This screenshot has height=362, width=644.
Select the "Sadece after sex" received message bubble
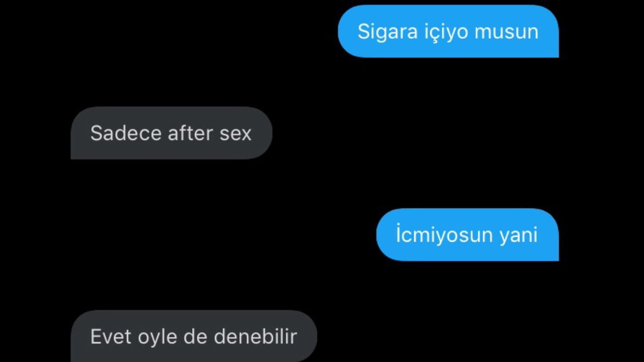click(x=172, y=133)
